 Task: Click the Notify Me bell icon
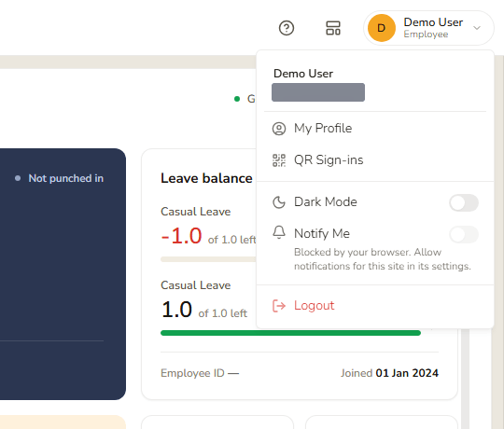(279, 232)
